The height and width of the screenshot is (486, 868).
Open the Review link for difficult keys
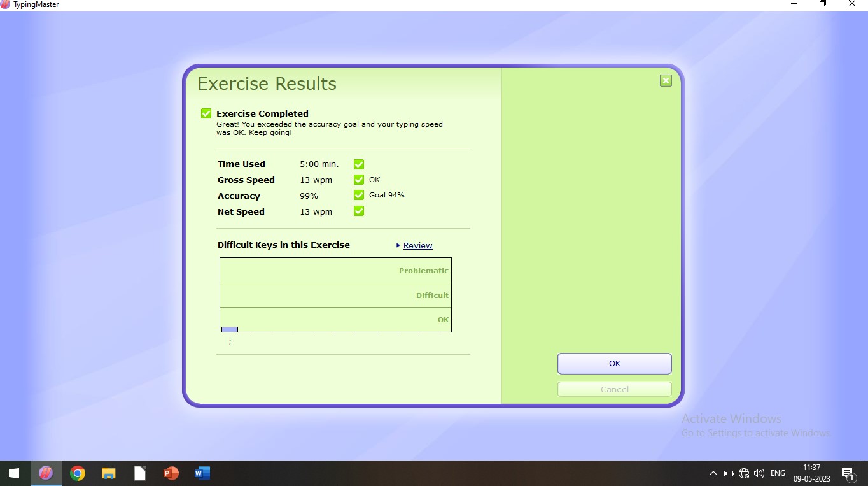click(417, 245)
